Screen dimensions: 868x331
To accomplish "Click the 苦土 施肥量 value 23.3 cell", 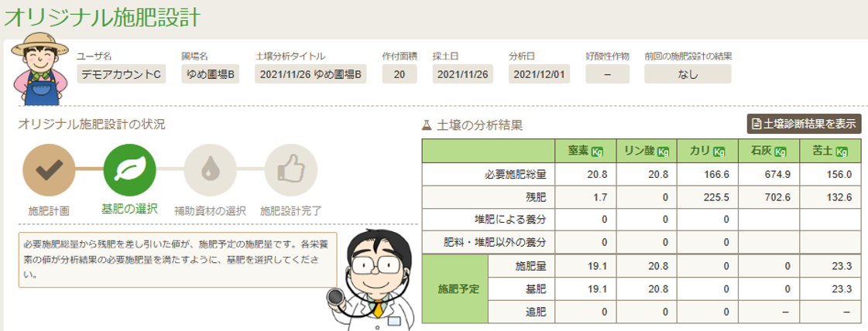I will click(x=831, y=266).
